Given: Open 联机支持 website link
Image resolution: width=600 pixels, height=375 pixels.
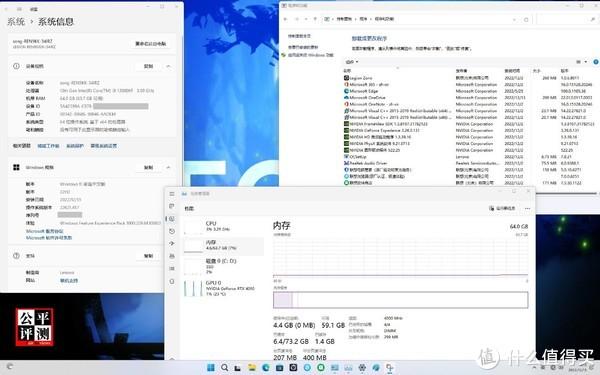Looking at the screenshot, I should (x=69, y=280).
